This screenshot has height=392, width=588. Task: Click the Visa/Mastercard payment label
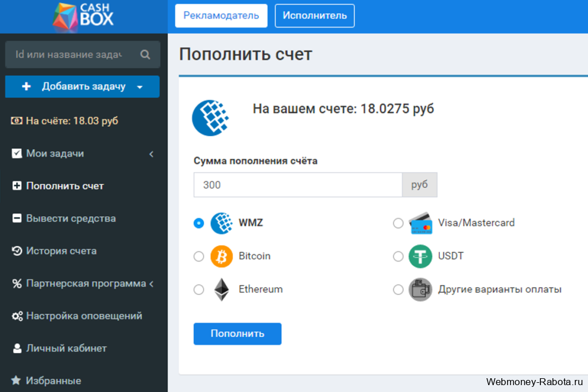pos(476,223)
